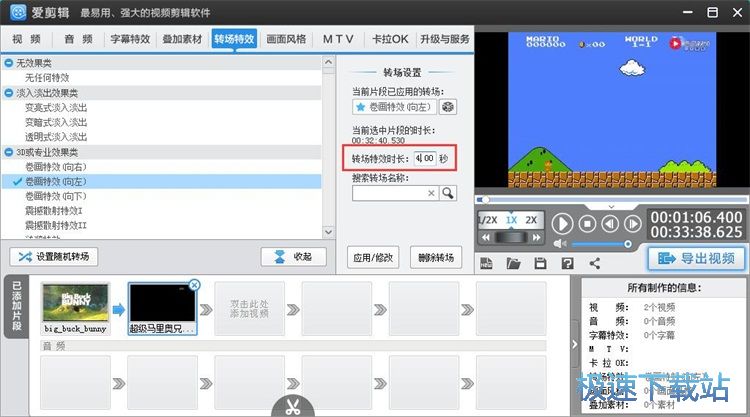750x417 pixels.
Task: Open the 卡拉OK tab
Action: [x=390, y=39]
